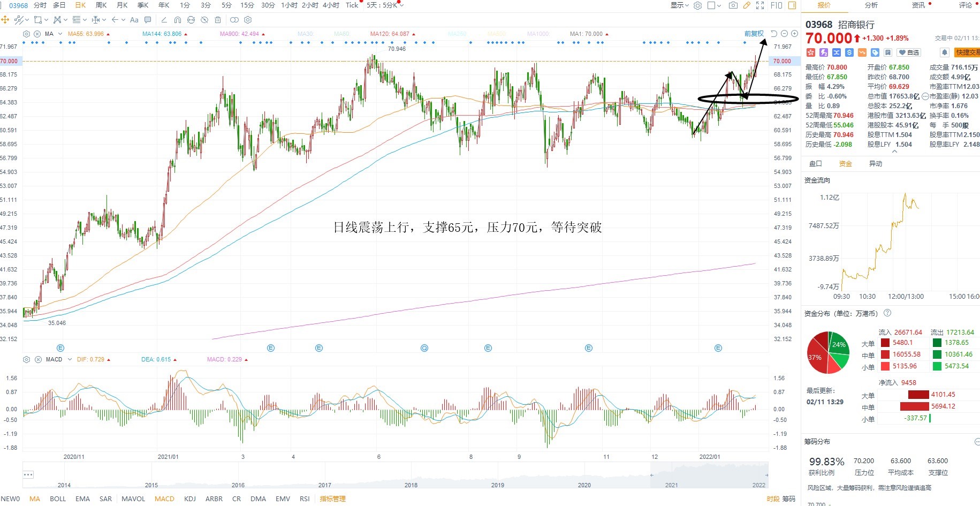Open the F10 company info
The height and width of the screenshot is (506, 980).
[x=777, y=5]
